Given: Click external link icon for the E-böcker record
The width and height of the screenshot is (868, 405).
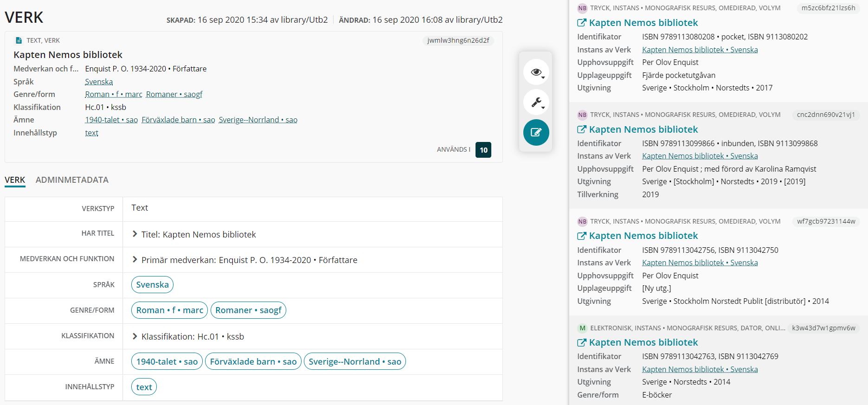Looking at the screenshot, I should (x=582, y=342).
